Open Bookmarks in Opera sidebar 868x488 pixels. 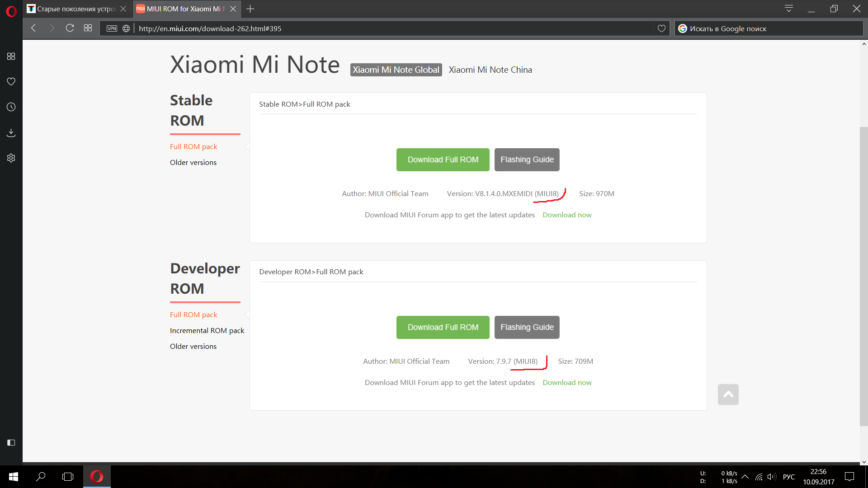click(x=11, y=81)
